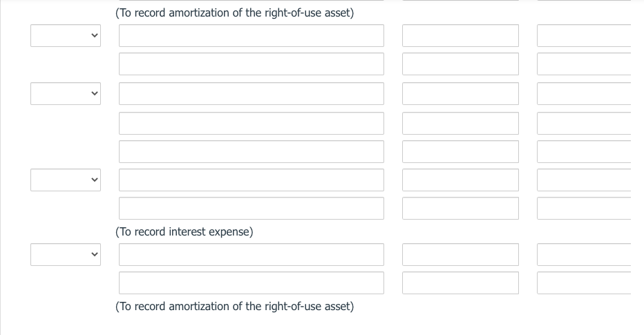The image size is (644, 335).
Task: Focus the debit field beside the second dropdown
Action: tap(460, 93)
